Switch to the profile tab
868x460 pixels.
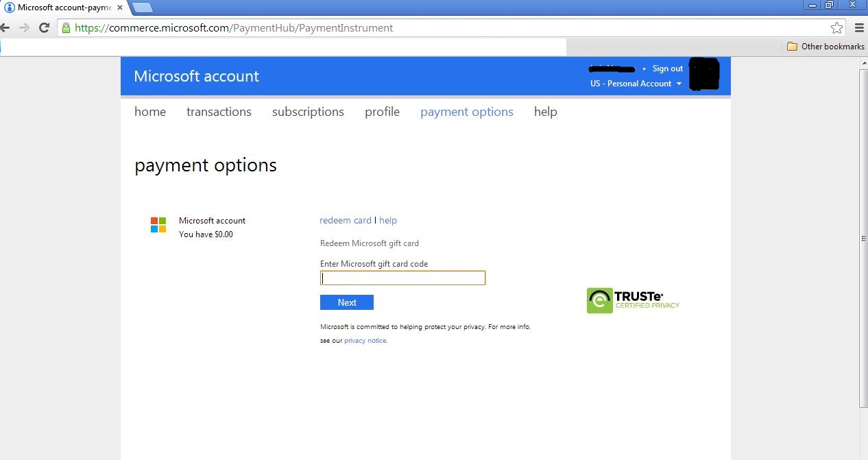pos(382,112)
